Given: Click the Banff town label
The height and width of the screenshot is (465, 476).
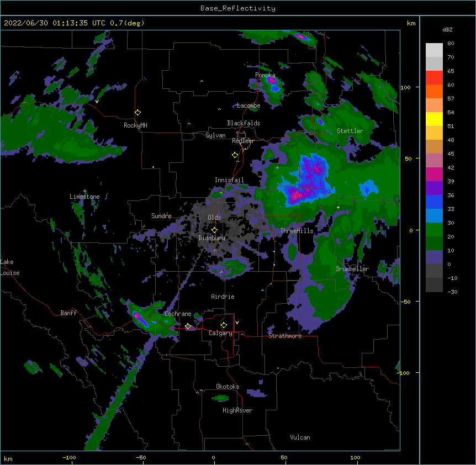Looking at the screenshot, I should [x=68, y=313].
